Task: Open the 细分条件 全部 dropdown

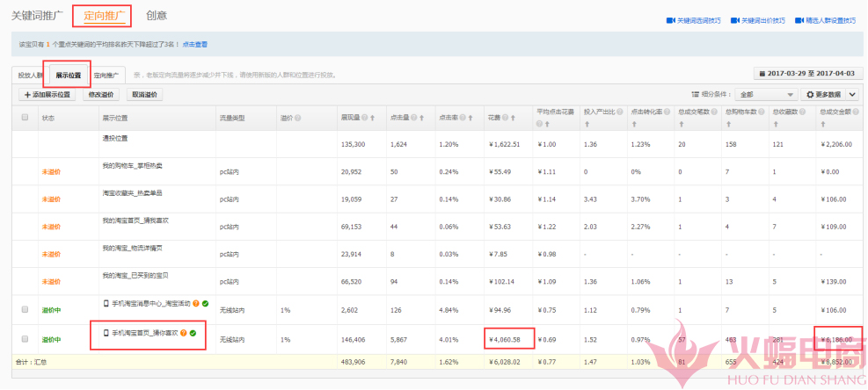Action: 766,95
